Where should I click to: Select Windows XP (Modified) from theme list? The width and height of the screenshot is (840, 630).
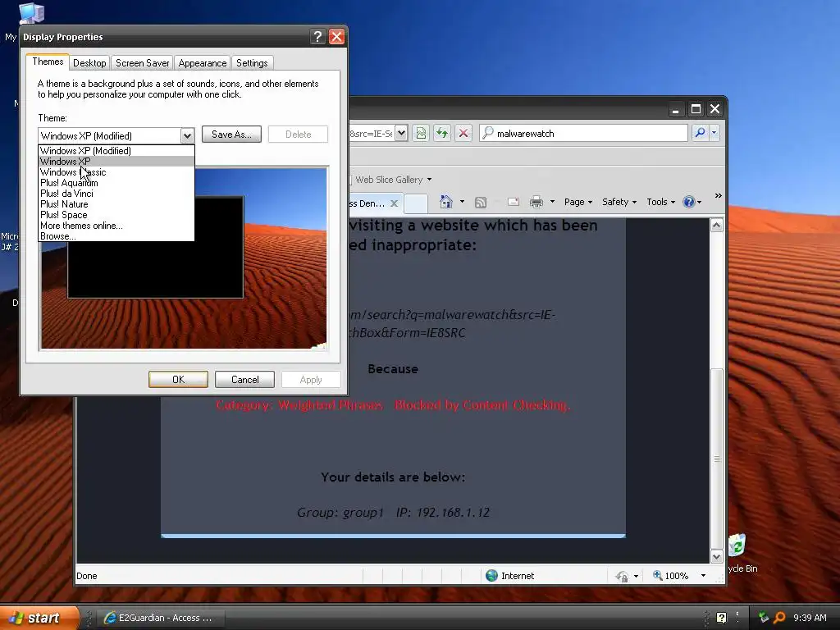pos(116,151)
